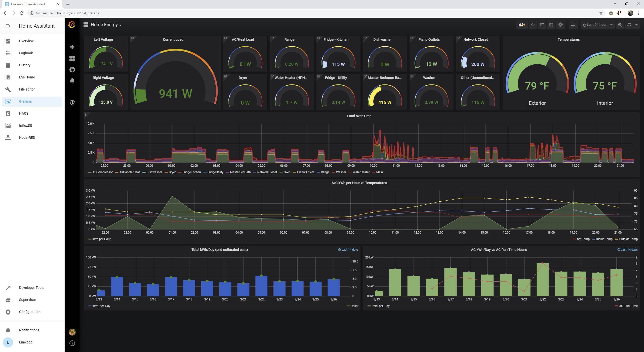Open HACS in the sidebar
Screen dimensions: 644x352
[x=32, y=113]
